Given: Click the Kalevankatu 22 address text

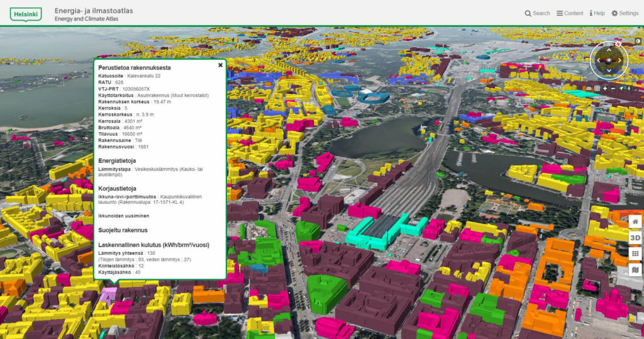Looking at the screenshot, I should (143, 76).
